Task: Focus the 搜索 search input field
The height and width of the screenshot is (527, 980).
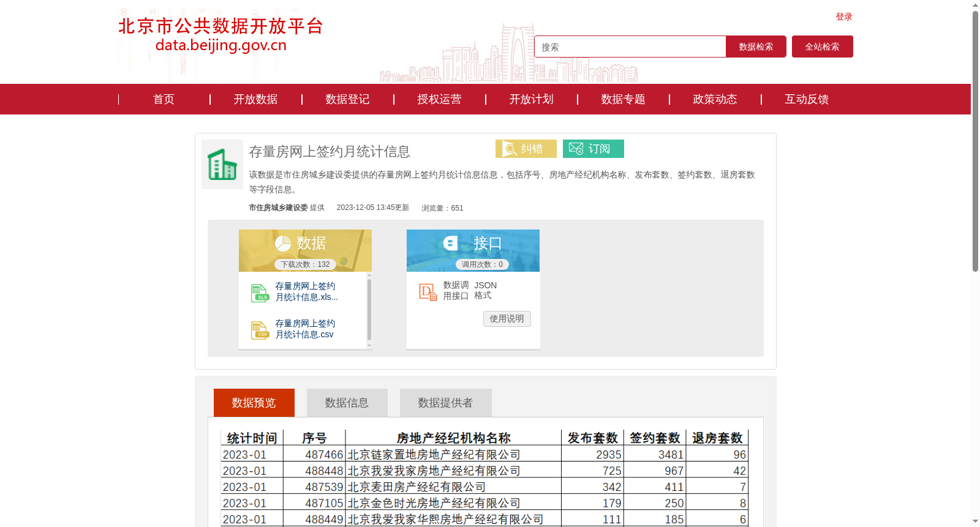Action: pos(630,47)
